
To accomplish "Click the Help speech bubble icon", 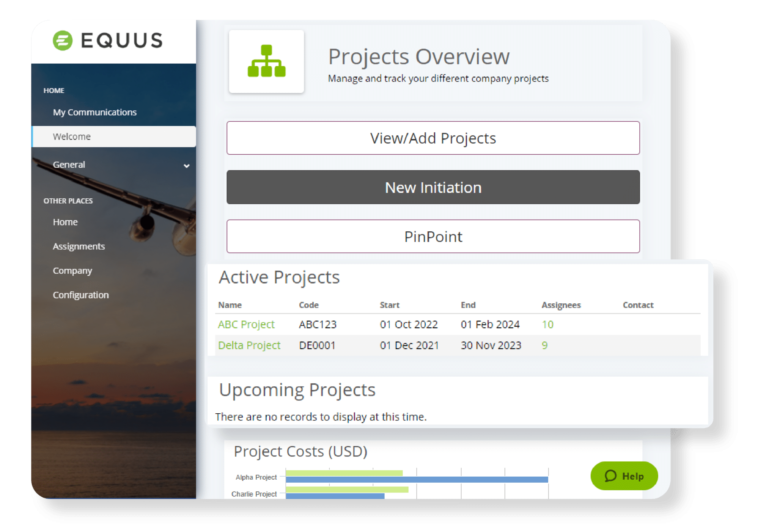I will (x=611, y=476).
